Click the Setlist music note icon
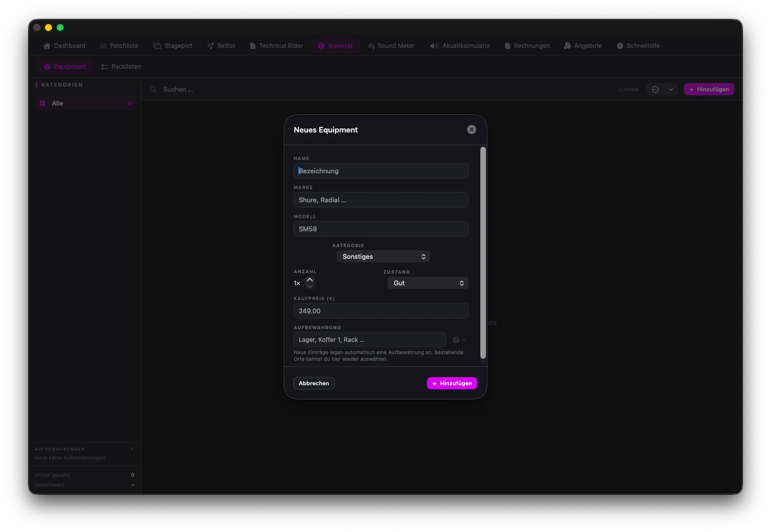Image resolution: width=771 pixels, height=532 pixels. [x=211, y=46]
